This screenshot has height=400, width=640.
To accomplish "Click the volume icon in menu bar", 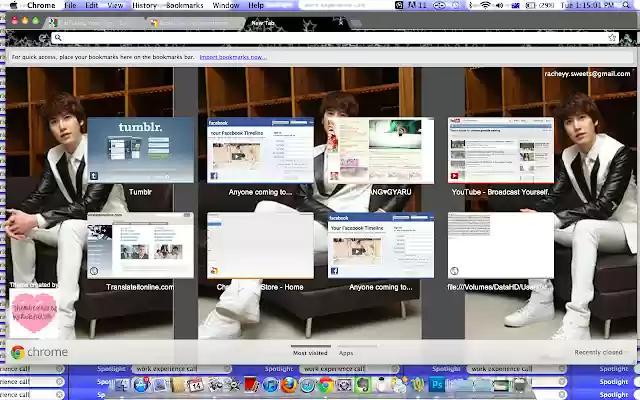I will click(499, 5).
